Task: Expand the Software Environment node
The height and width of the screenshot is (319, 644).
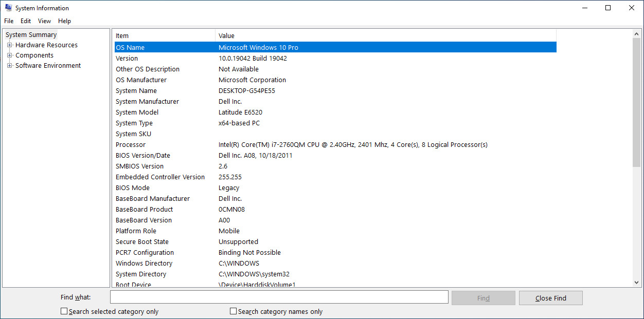Action: point(9,66)
